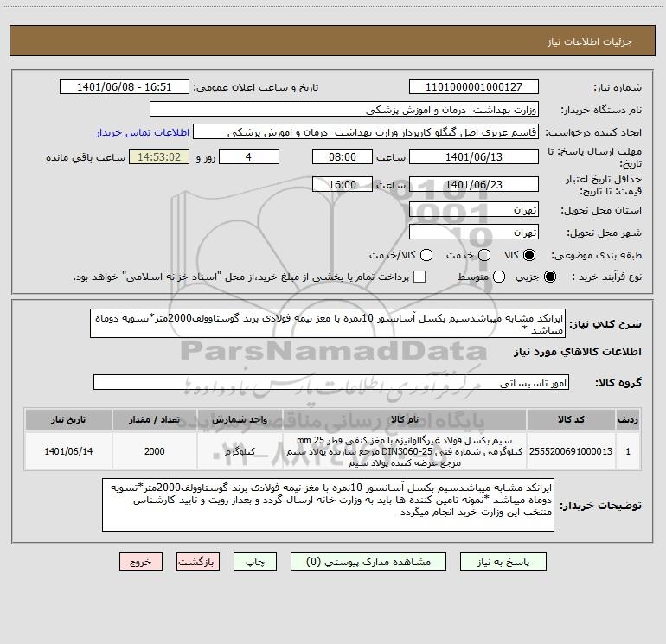Image resolution: width=666 pixels, height=644 pixels.
Task: Select the کالا radio button
Action: pyautogui.click(x=529, y=255)
